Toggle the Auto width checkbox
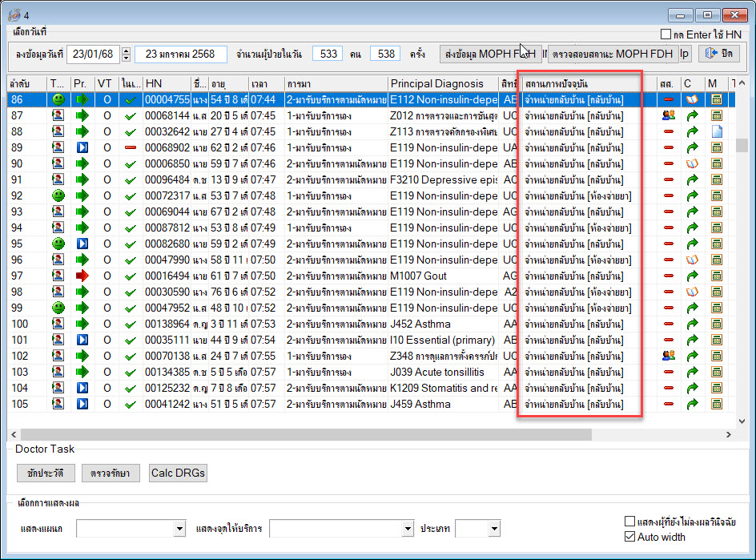The height and width of the screenshot is (560, 756). 629,536
